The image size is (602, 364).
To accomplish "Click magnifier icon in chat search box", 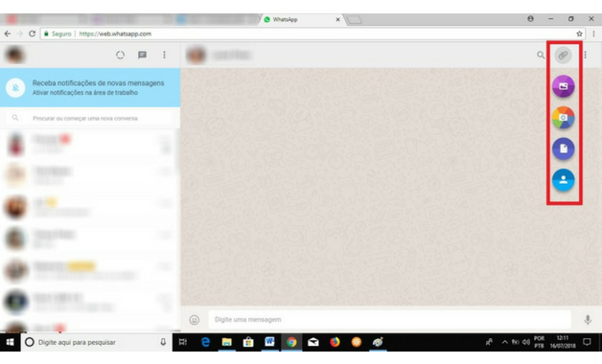I will [x=15, y=118].
